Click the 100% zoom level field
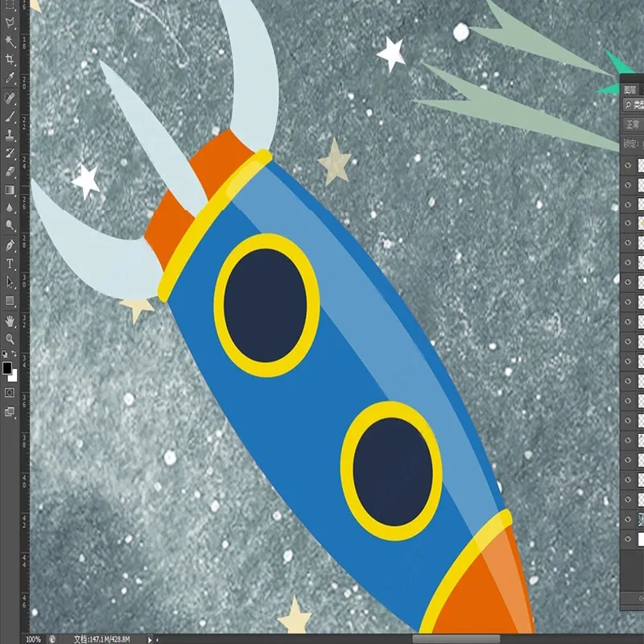The image size is (644, 644). coord(33,639)
